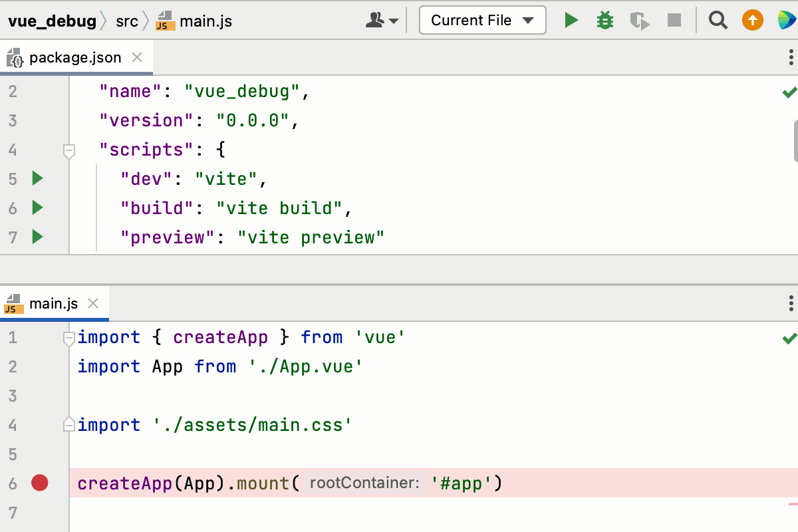798x532 pixels.
Task: Run the "dev" script gutter arrow
Action: (x=37, y=178)
